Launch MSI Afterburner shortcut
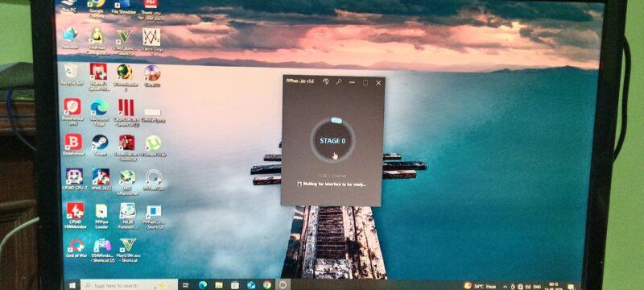Viewport: 644px width, 290px height. 127,181
